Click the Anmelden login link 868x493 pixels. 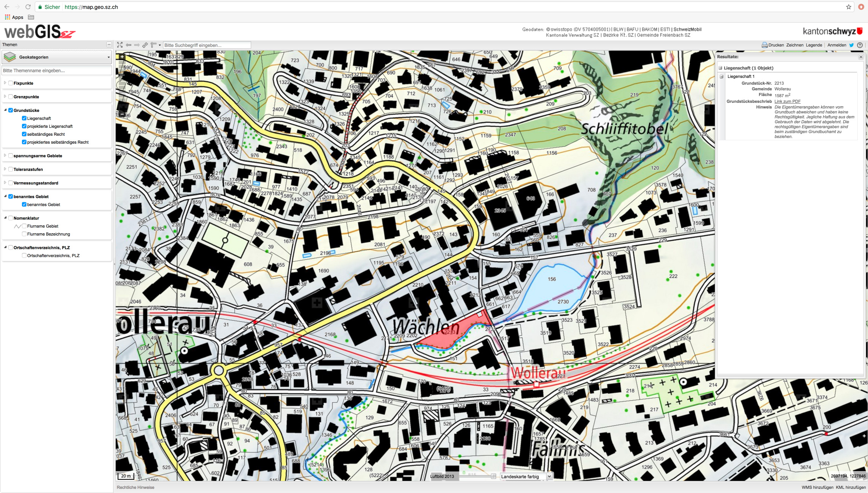point(837,45)
